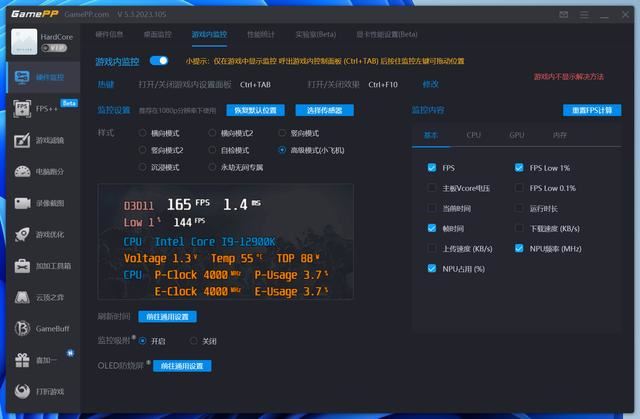Screen dimensions: 640x419
Task: Open the FPS++ Beta sidebar icon
Action: (40, 108)
